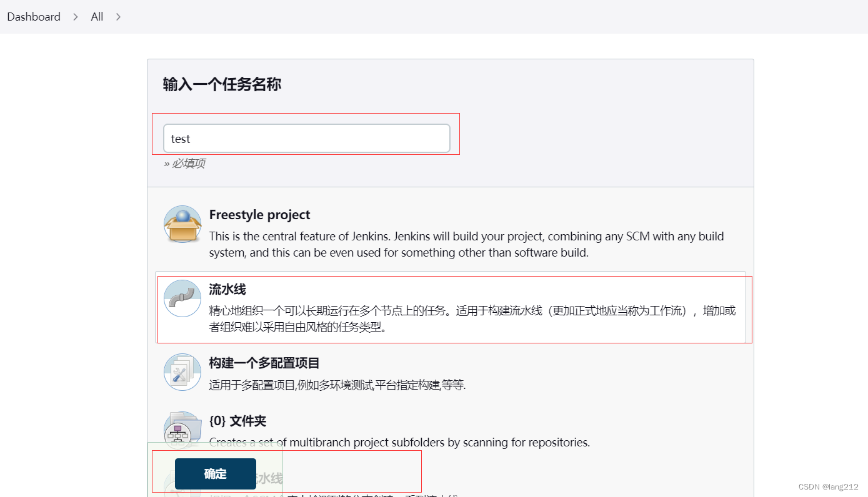Click the 文件夹 multibranch folder icon
The width and height of the screenshot is (868, 497).
coord(182,430)
